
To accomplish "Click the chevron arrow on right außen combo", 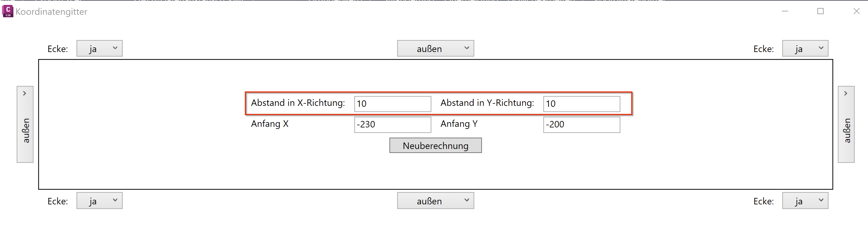I will [x=845, y=93].
